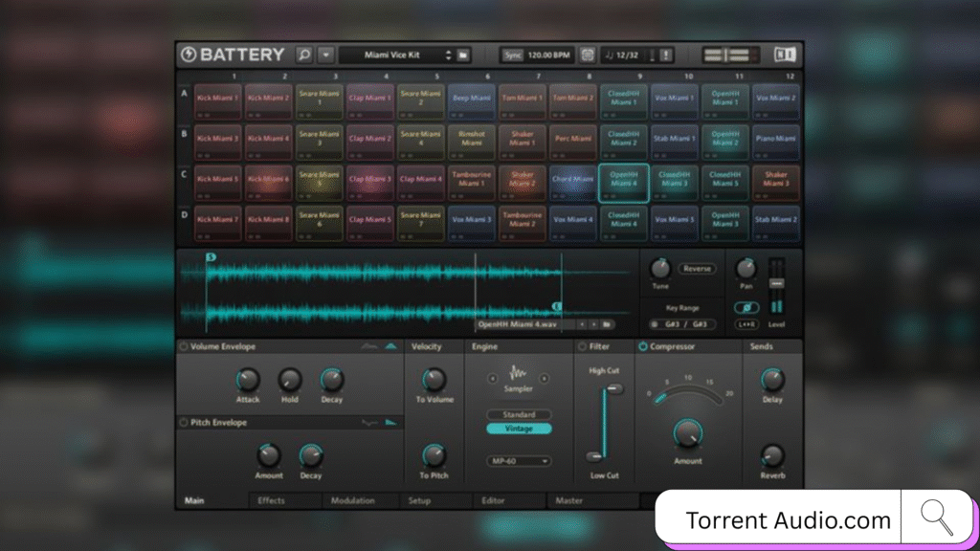Switch to the Effects tab
This screenshot has height=551, width=980.
coord(271,500)
